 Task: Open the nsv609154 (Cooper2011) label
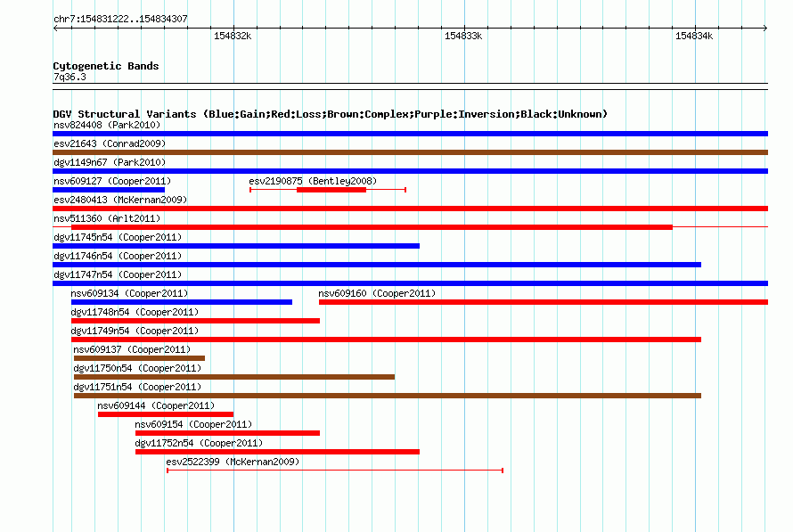(193, 424)
